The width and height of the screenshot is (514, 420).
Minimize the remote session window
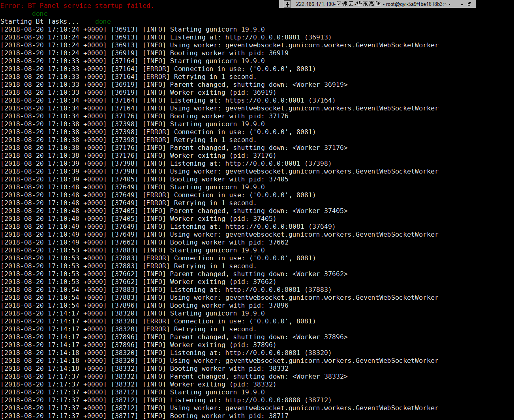pos(462,4)
